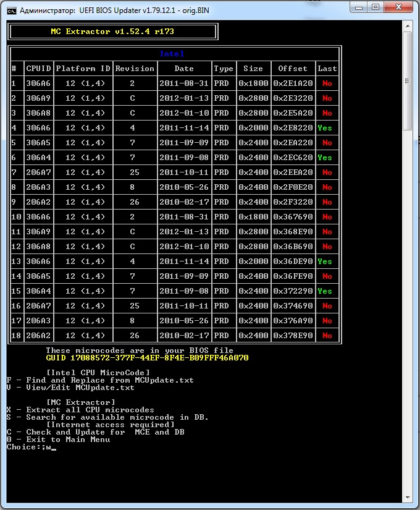This screenshot has width=420, height=510.
Task: Click offset 0x2E1A20 in row 1
Action: 293,83
